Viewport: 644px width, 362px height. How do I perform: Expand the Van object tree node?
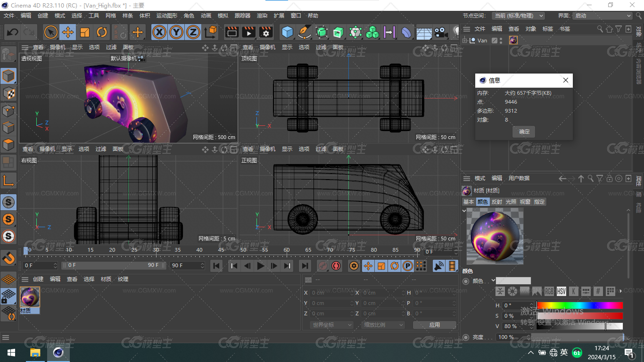click(x=465, y=41)
